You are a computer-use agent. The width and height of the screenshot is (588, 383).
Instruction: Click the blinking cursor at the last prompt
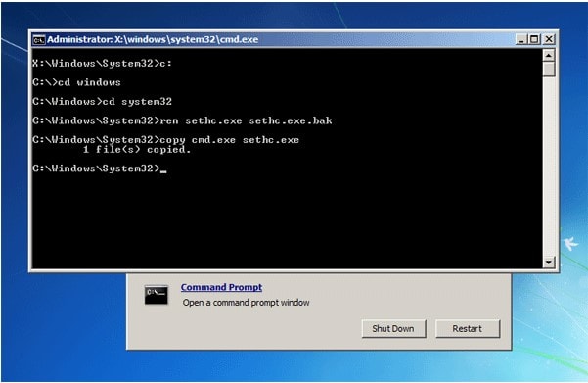point(163,171)
